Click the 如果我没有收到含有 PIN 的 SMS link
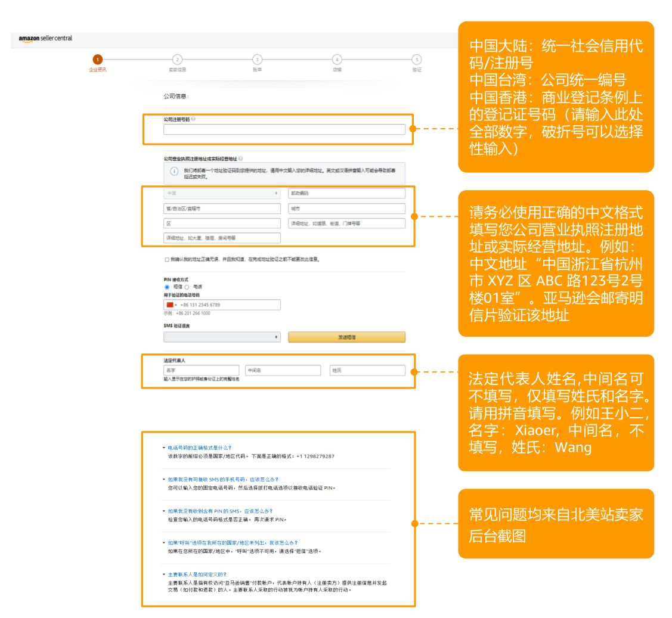 tap(220, 511)
